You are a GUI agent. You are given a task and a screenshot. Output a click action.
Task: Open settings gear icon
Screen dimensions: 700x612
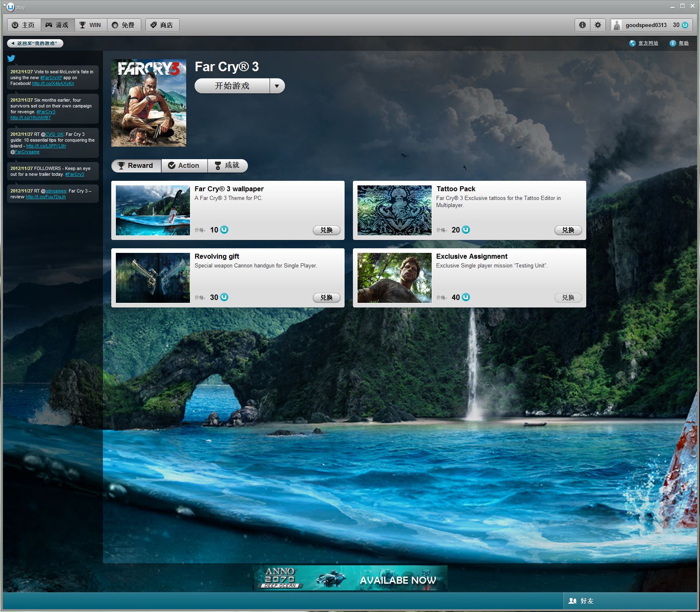click(598, 25)
